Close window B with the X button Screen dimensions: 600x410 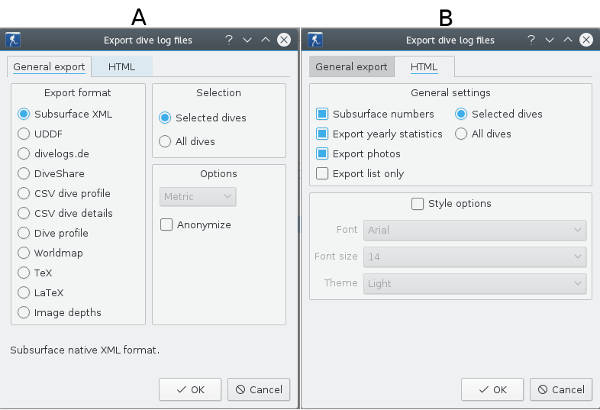click(x=586, y=40)
